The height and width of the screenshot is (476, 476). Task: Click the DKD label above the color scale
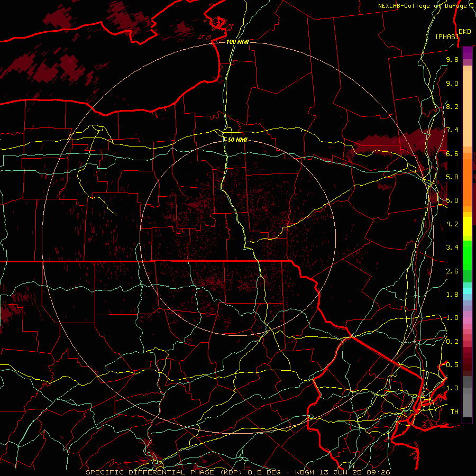[465, 31]
